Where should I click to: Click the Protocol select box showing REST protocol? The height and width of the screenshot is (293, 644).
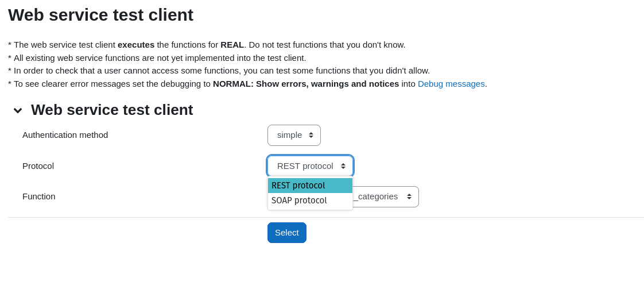point(310,166)
